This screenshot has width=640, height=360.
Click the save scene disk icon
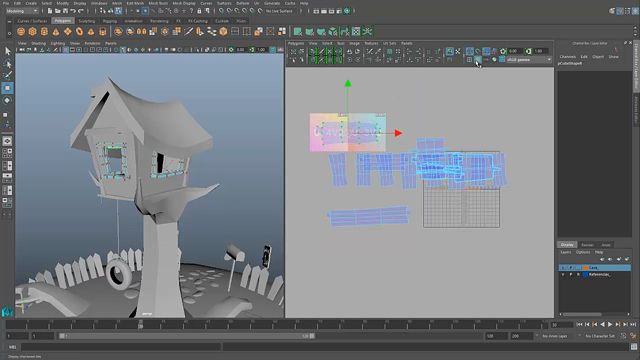[65, 11]
